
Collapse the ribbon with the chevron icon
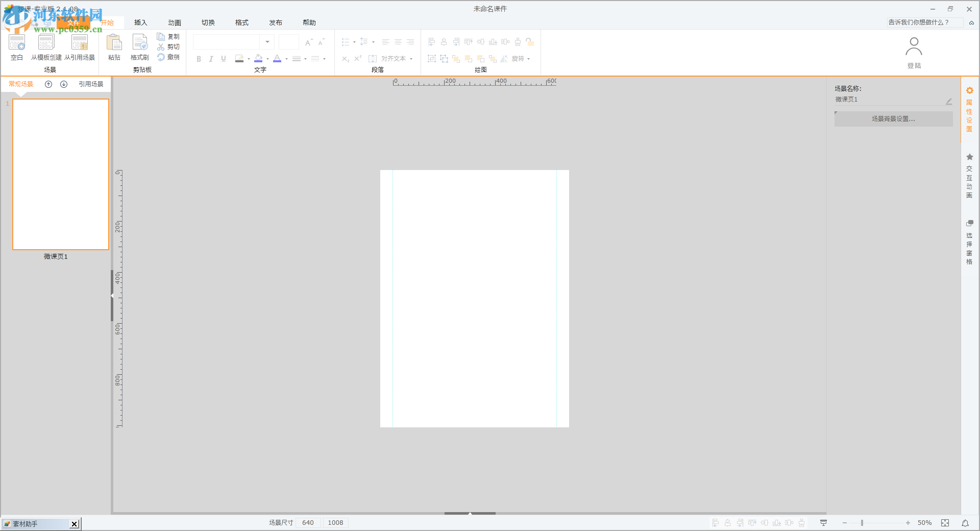point(971,22)
